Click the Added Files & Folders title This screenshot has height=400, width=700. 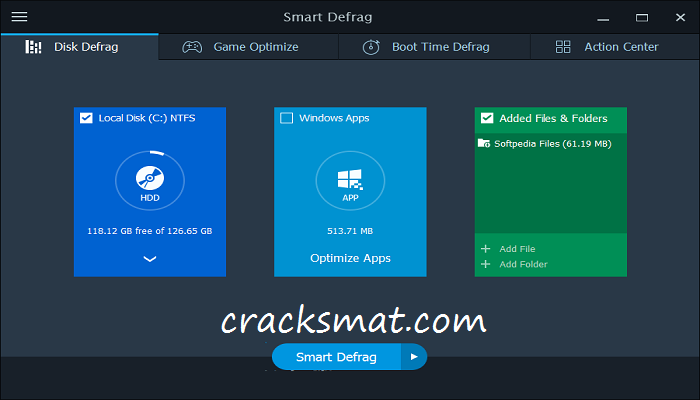tap(553, 118)
